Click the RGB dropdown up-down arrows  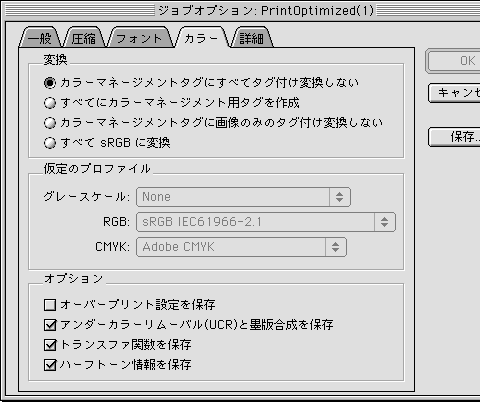pos(385,222)
